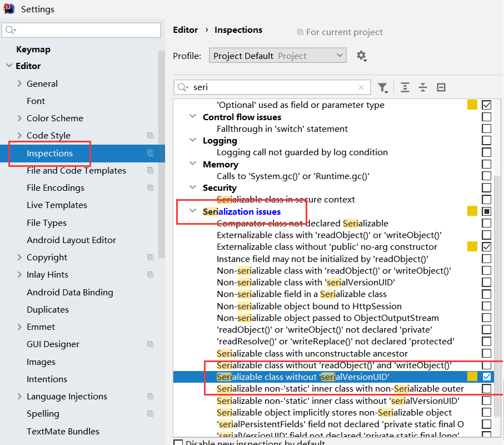504x445 pixels.
Task: Click the Collapse All tree icon
Action: (423, 87)
